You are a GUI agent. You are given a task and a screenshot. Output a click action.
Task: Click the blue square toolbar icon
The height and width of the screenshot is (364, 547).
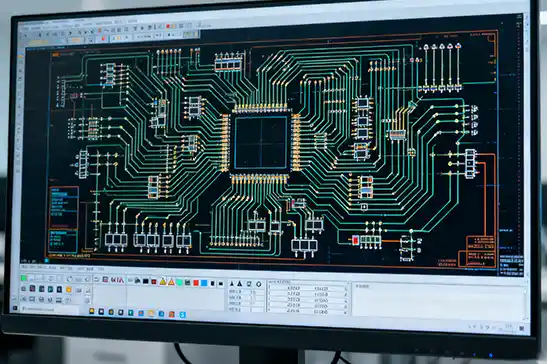204,283
